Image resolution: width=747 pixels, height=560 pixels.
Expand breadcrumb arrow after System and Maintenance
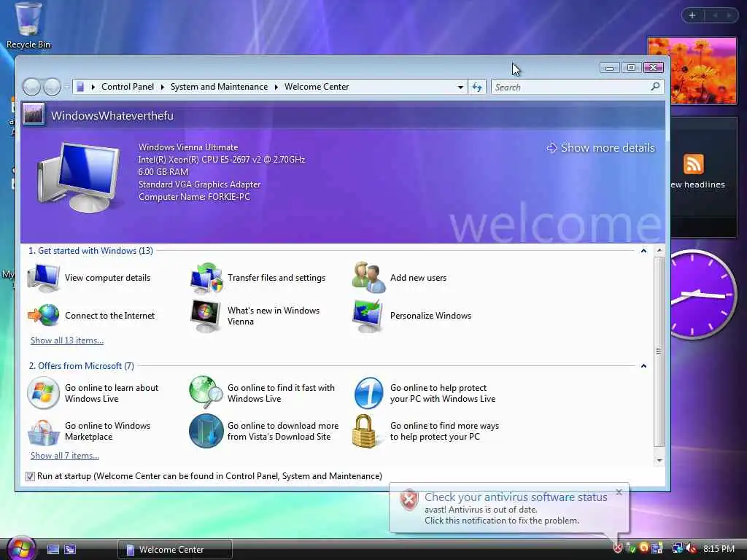[x=276, y=87]
